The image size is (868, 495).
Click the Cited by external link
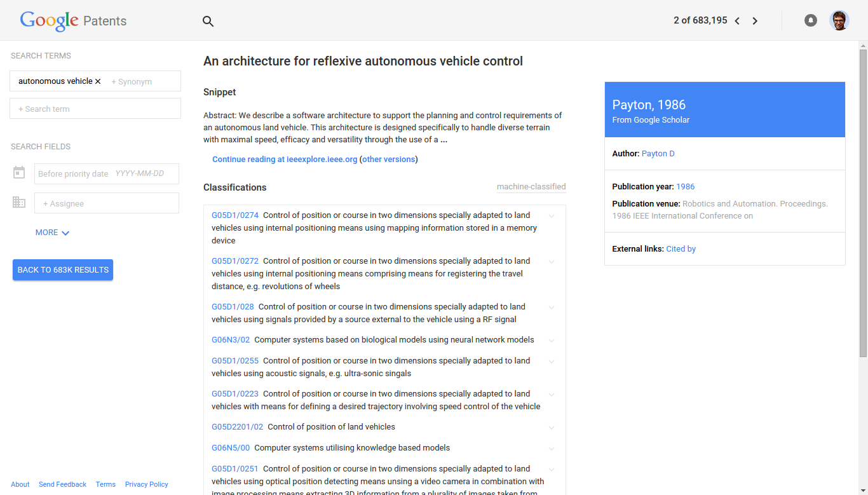[681, 248]
